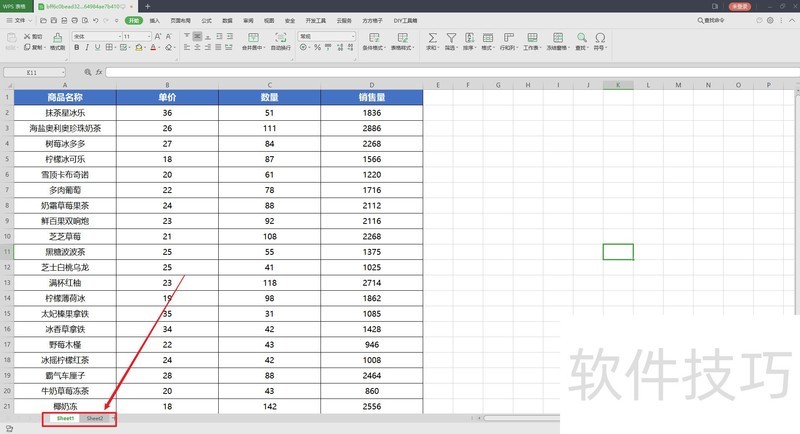The height and width of the screenshot is (434, 800).
Task: Expand the font color dropdown arrow
Action: tap(159, 47)
